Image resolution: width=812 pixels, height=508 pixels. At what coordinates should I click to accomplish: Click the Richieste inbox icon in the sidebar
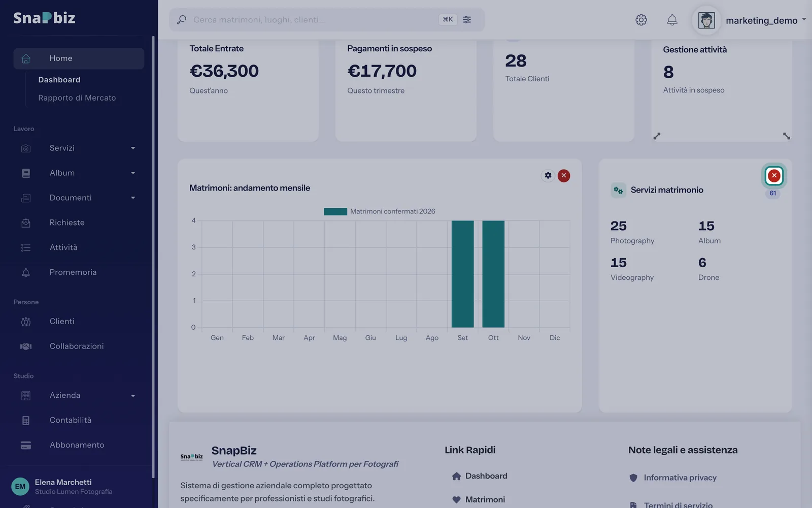click(x=26, y=223)
